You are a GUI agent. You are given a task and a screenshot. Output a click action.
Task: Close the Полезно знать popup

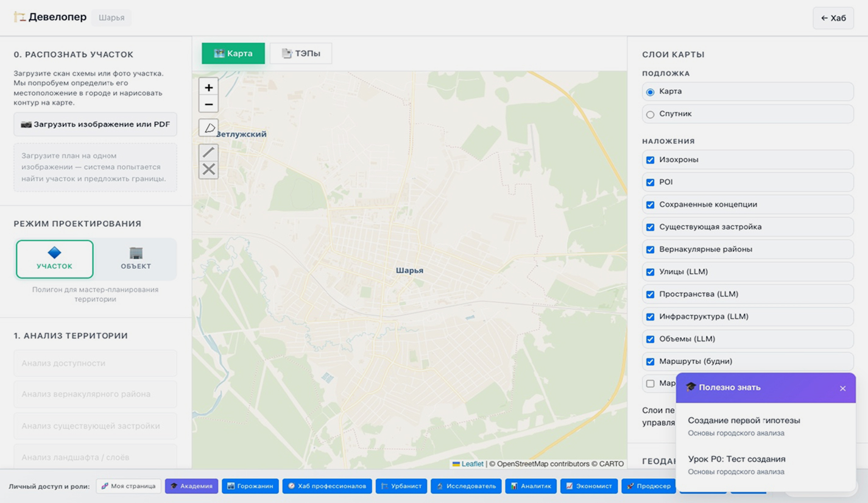842,388
